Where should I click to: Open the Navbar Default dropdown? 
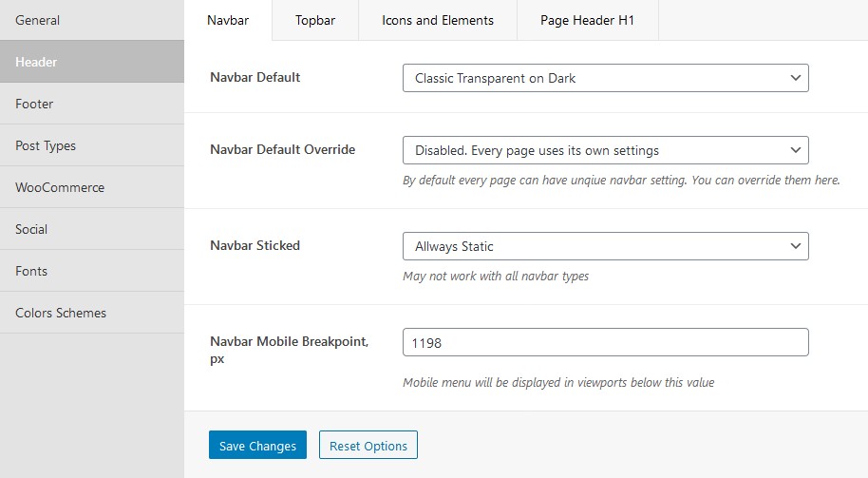[x=606, y=78]
